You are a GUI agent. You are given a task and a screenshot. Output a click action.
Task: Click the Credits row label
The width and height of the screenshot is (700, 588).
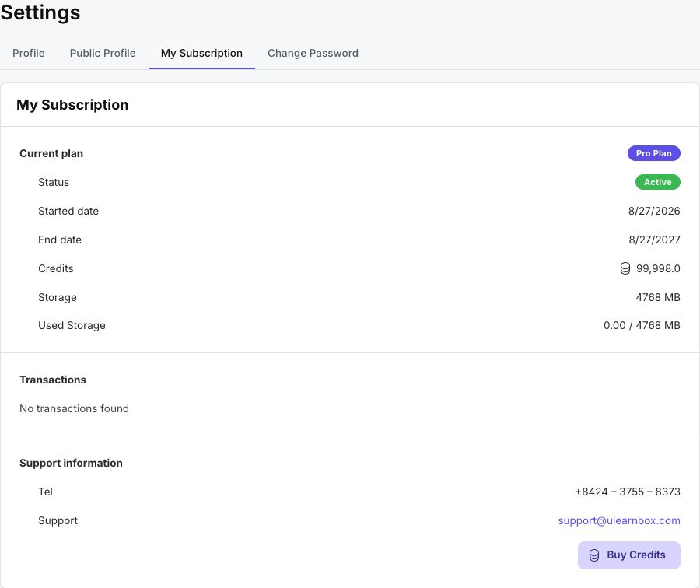pyautogui.click(x=56, y=268)
